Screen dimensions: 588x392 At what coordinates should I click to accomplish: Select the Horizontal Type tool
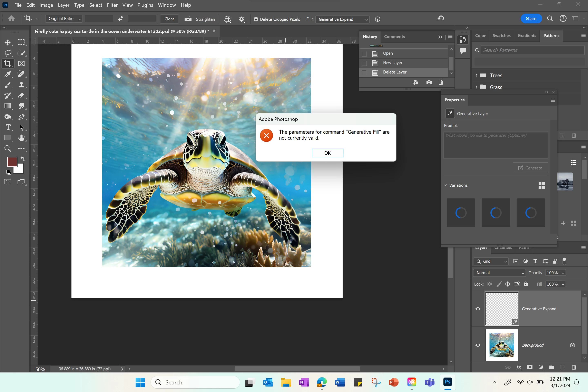pos(8,127)
